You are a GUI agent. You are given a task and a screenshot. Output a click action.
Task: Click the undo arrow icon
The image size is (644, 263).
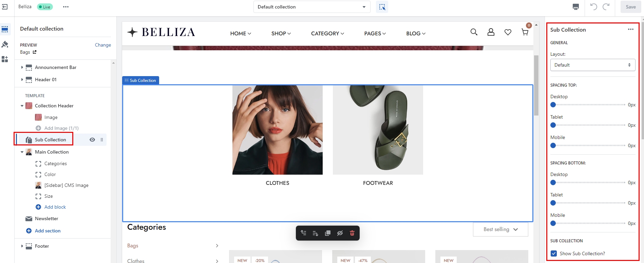(x=593, y=7)
